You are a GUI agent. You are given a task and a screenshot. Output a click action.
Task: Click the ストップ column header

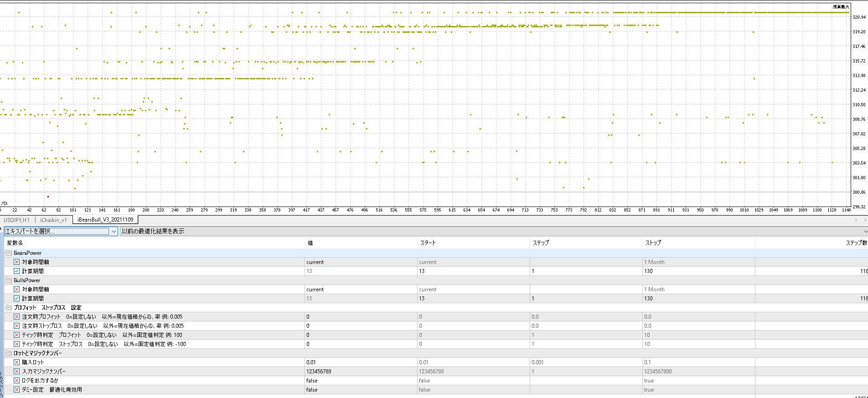coord(698,243)
